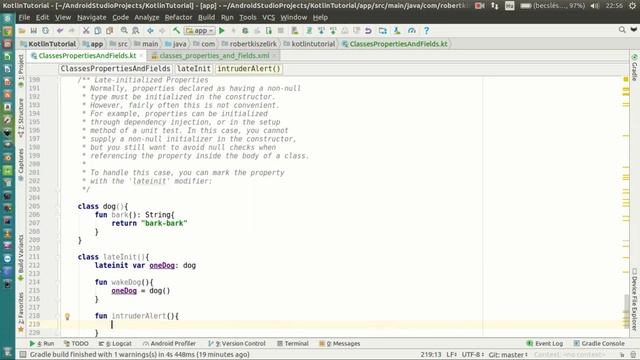This screenshot has width=640, height=360.
Task: Click the system gear icon in top panel
Action: tap(632, 6)
